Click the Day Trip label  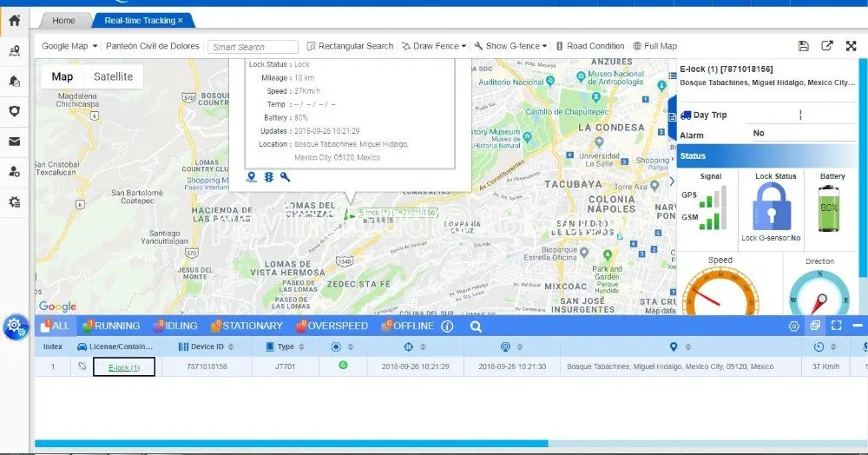point(710,115)
